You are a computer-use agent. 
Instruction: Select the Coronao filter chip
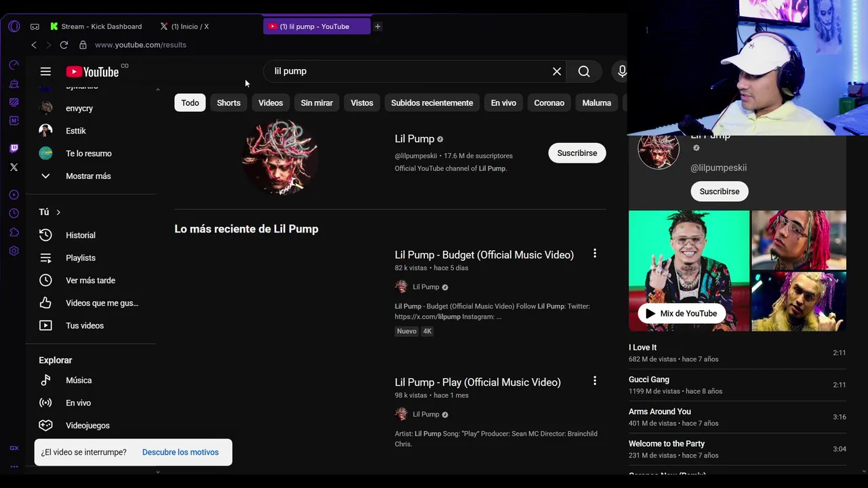pos(549,103)
